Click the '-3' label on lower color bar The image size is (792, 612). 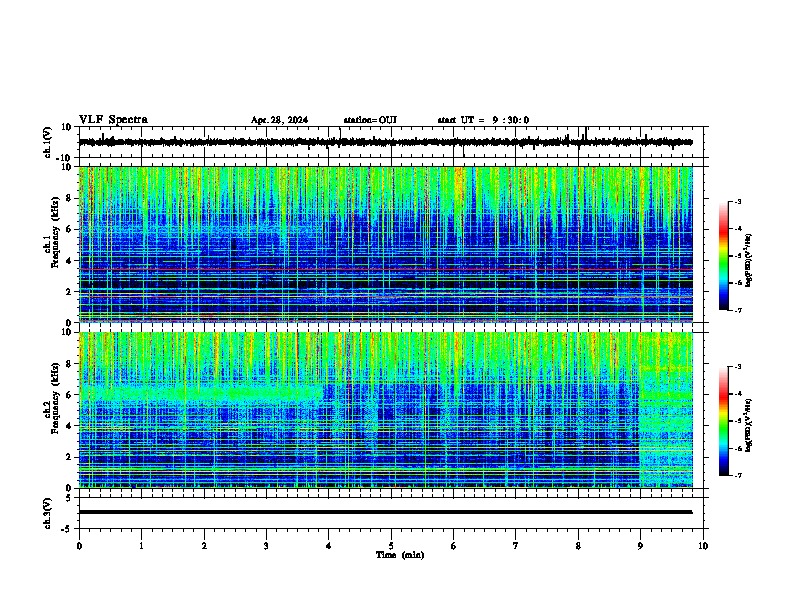tap(737, 367)
